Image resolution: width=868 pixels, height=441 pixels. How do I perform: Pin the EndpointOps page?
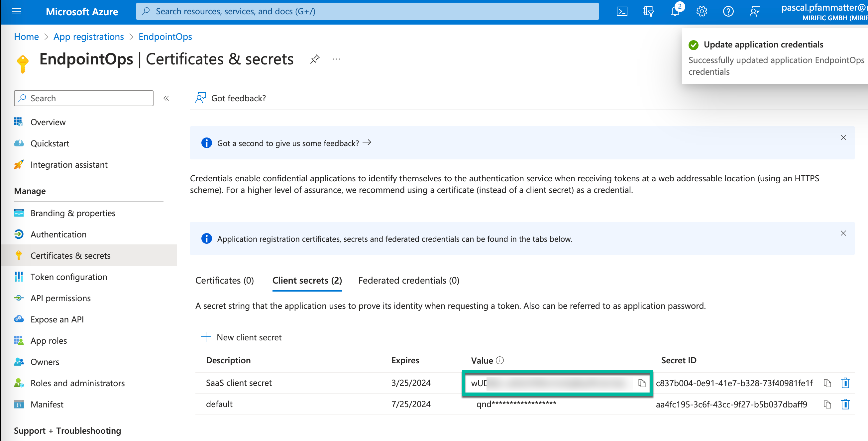[x=314, y=59]
